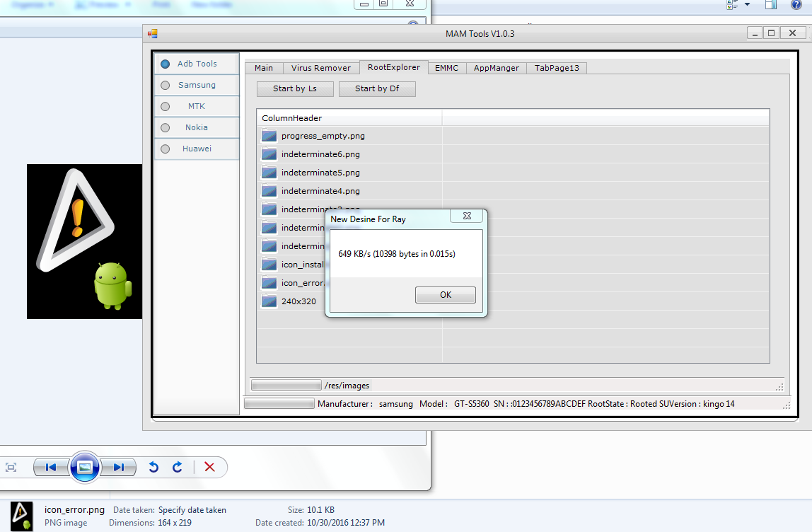The width and height of the screenshot is (812, 532).
Task: Rotate image counterclockwise in photo viewer
Action: (153, 467)
